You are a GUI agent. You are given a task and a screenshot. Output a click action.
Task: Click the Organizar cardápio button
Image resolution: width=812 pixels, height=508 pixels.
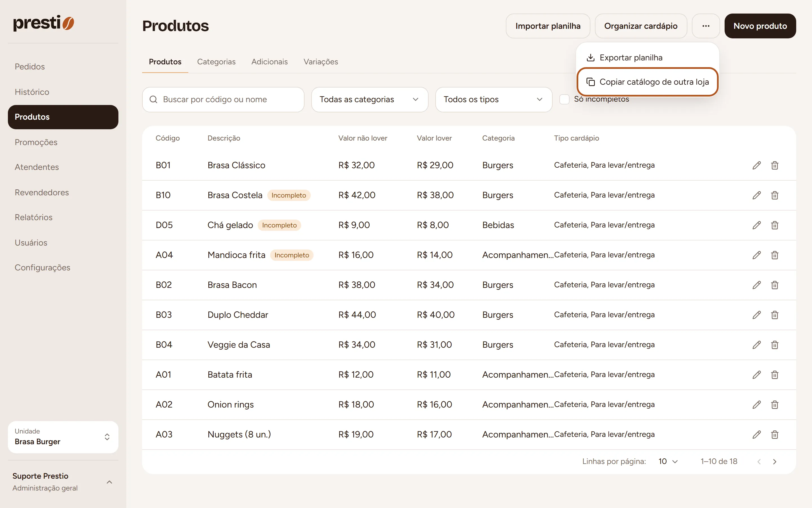[641, 26]
